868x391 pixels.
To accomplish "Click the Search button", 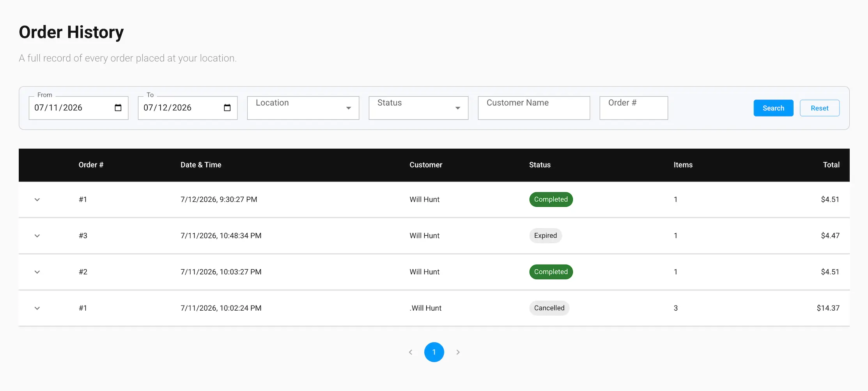I will (x=773, y=108).
